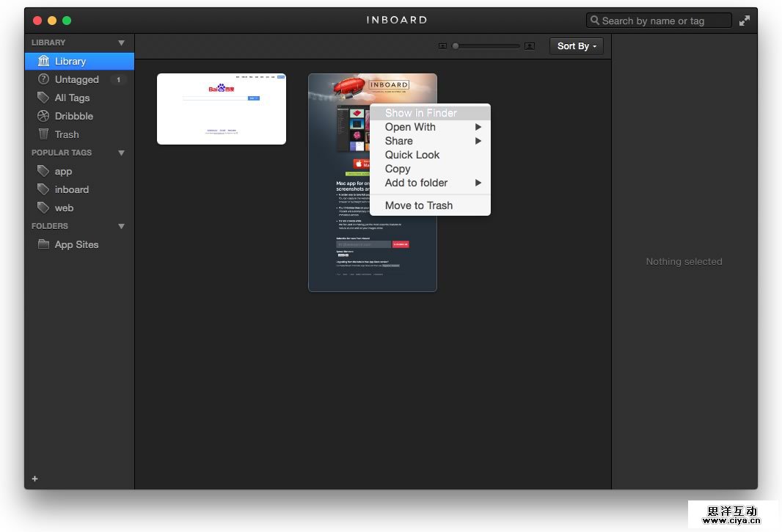Choose Move to Trash menu entry
The image size is (782, 532).
click(x=430, y=205)
